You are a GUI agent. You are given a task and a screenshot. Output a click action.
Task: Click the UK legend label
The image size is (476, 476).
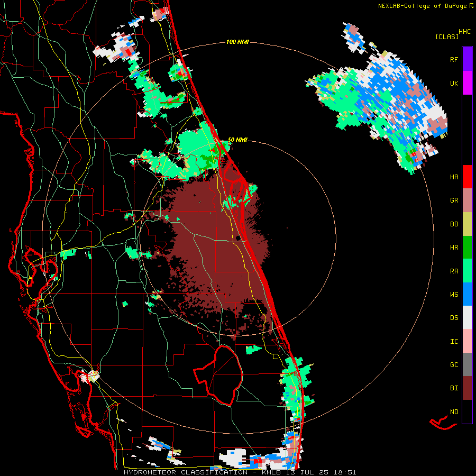[x=454, y=83]
